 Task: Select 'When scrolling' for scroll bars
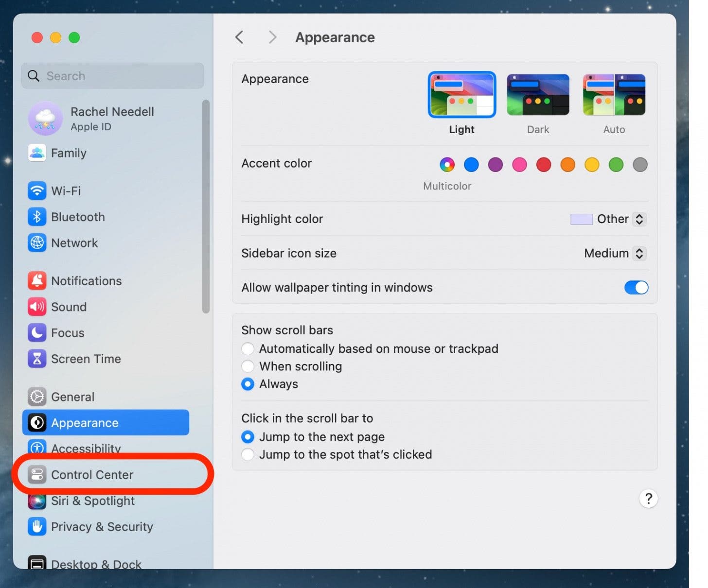pyautogui.click(x=248, y=366)
